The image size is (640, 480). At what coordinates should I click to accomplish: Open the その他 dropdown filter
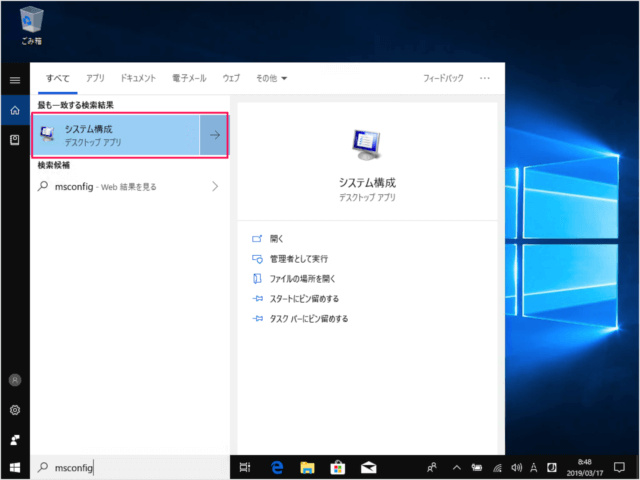270,77
